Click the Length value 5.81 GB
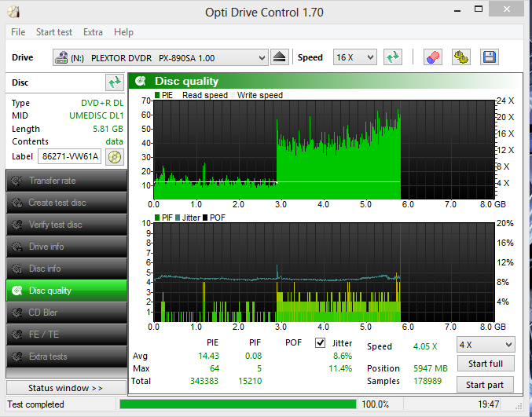This screenshot has width=532, height=417. coord(108,129)
